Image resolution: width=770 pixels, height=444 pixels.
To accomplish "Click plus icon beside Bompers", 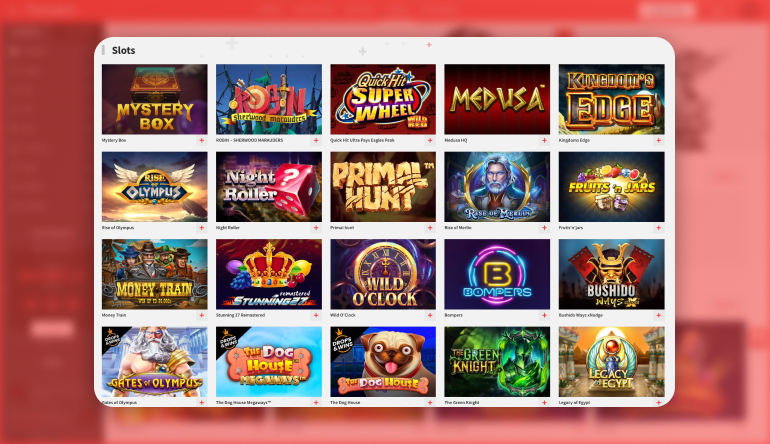I will click(544, 315).
